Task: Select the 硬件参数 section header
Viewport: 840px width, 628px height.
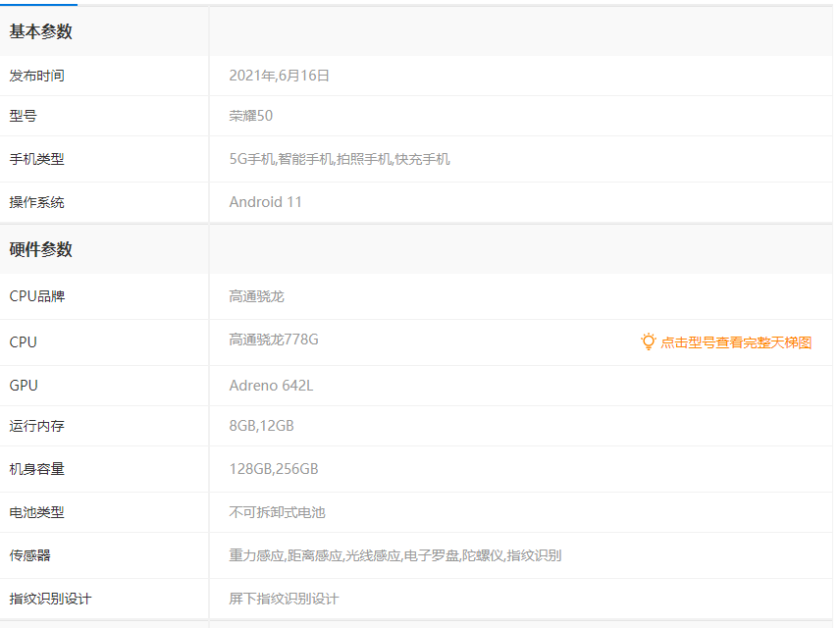Action: pos(41,249)
